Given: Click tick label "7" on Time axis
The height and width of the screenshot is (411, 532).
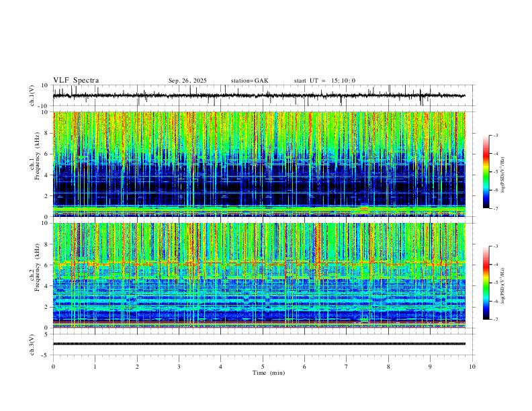Looking at the screenshot, I should (347, 367).
